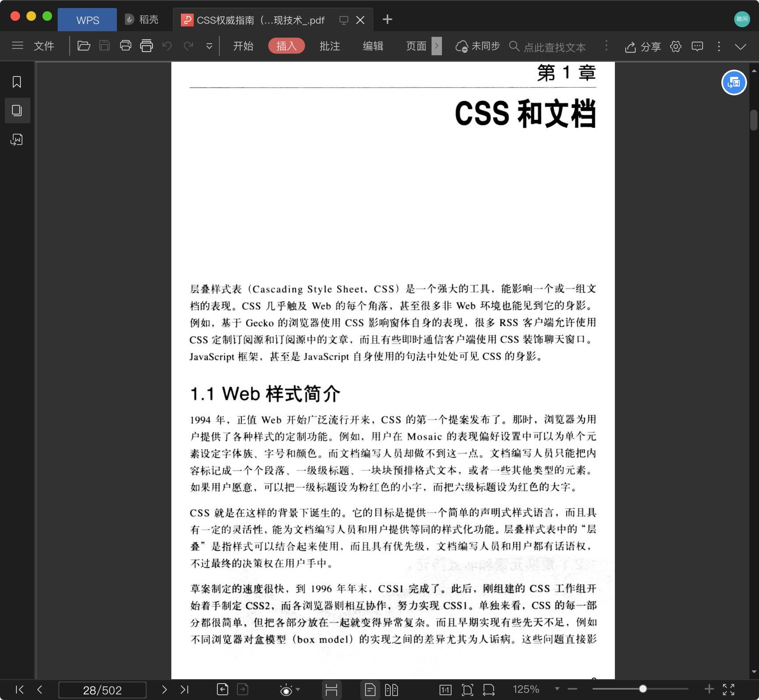Viewport: 759px width, 700px height.
Task: Click the print preview icon
Action: [x=147, y=46]
